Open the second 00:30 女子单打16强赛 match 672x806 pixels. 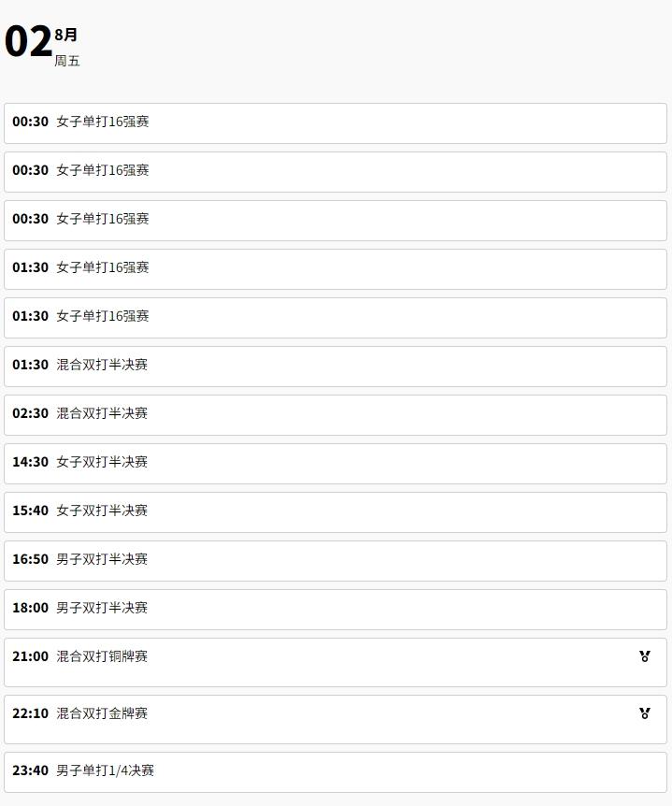coord(336,172)
